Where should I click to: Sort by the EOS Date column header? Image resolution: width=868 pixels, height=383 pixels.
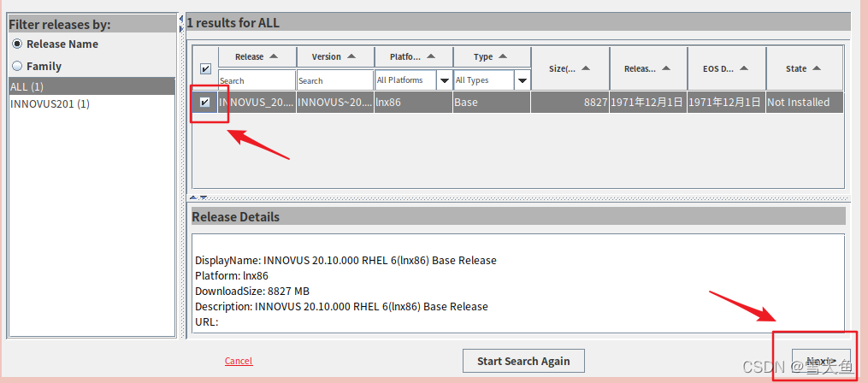[x=727, y=68]
